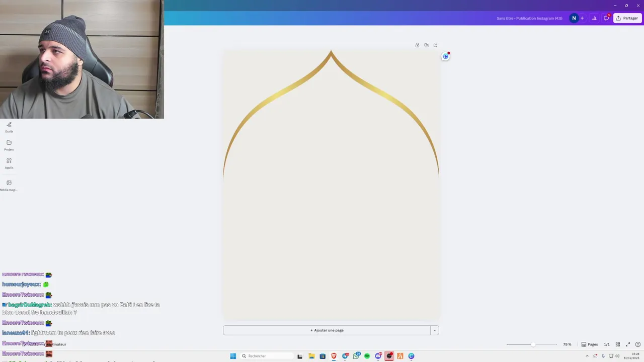
Task: Open the Canva app icon in taskbar
Action: (411, 356)
